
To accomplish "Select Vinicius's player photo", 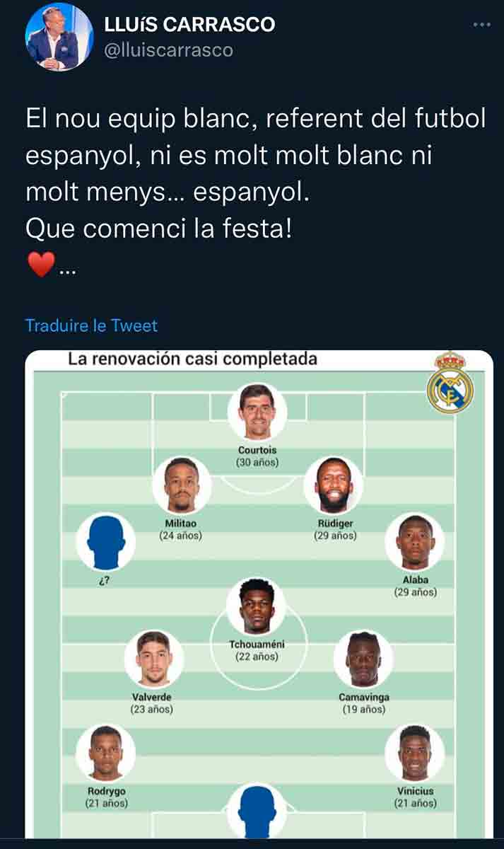I will click(415, 752).
